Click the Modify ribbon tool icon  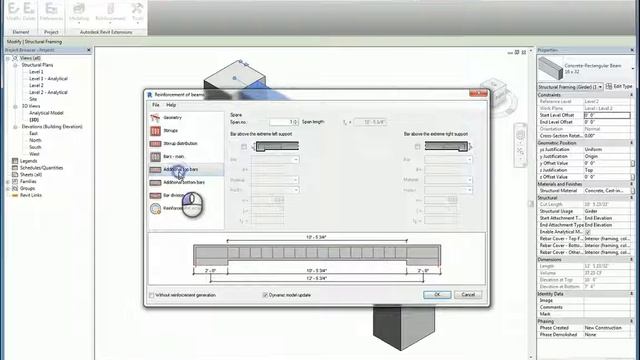click(x=13, y=8)
